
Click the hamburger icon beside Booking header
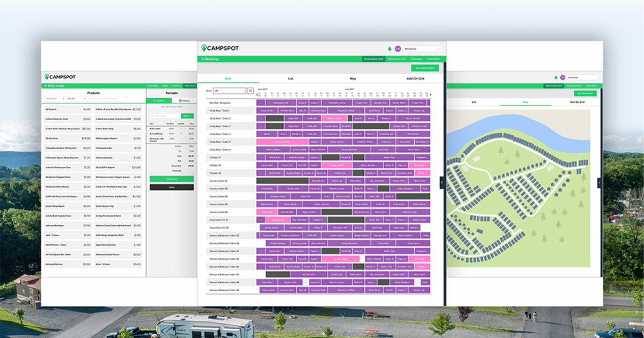(x=203, y=59)
